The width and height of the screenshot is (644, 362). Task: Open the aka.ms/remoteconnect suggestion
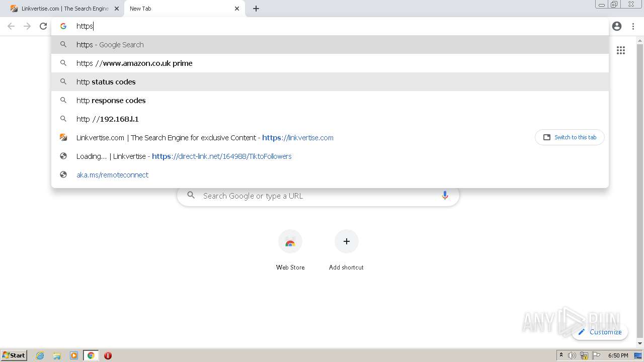coord(330,175)
